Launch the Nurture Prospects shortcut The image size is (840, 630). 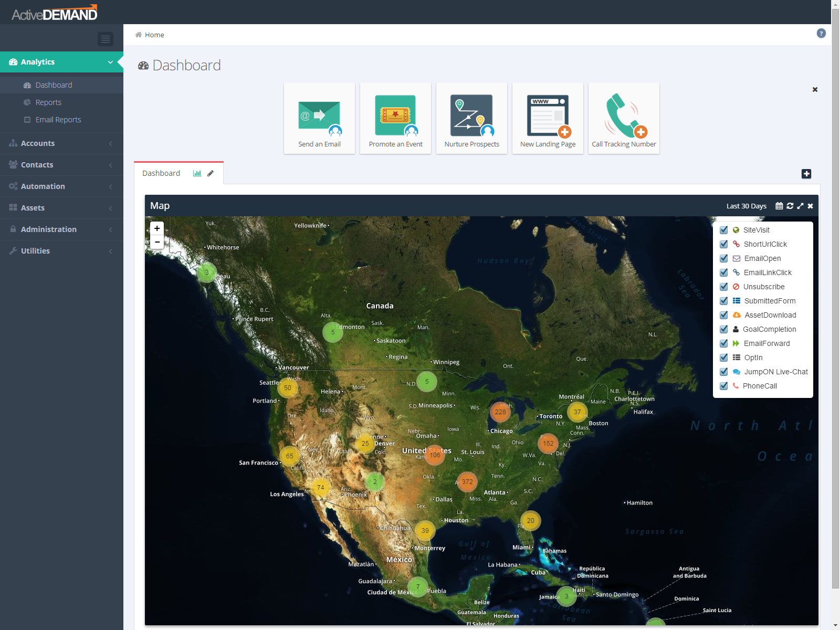tap(471, 119)
